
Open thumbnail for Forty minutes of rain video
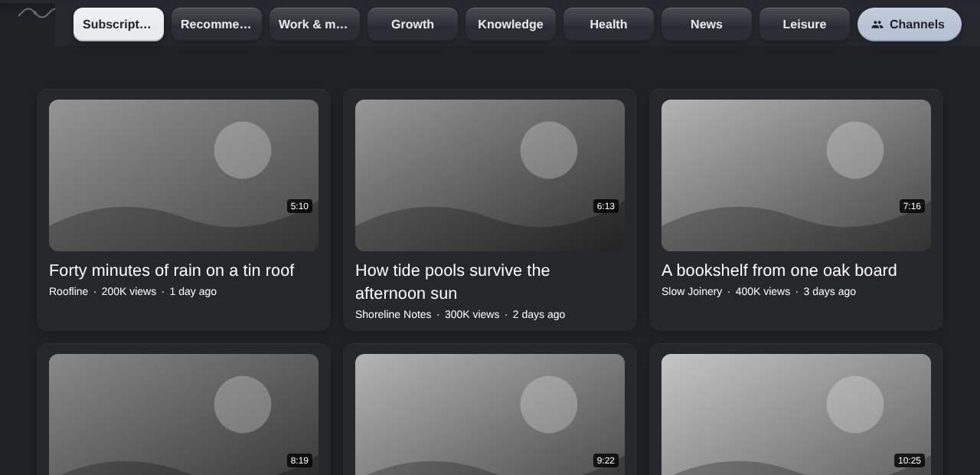point(184,175)
